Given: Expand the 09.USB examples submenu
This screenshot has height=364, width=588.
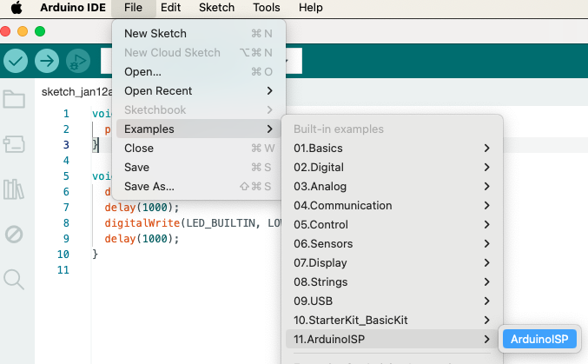Looking at the screenshot, I should 392,301.
